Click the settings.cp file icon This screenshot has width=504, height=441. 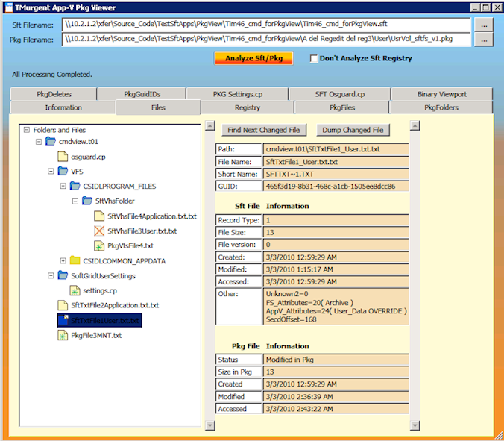click(75, 290)
